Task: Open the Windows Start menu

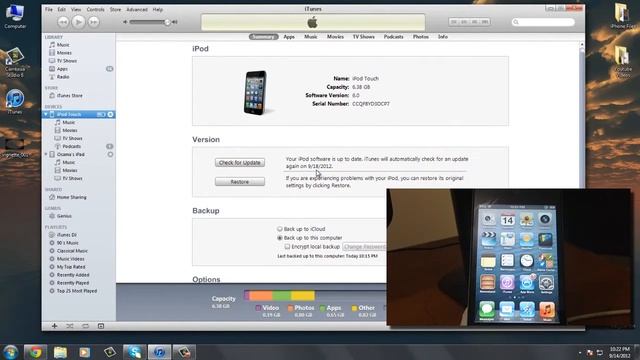Action: [x=11, y=352]
